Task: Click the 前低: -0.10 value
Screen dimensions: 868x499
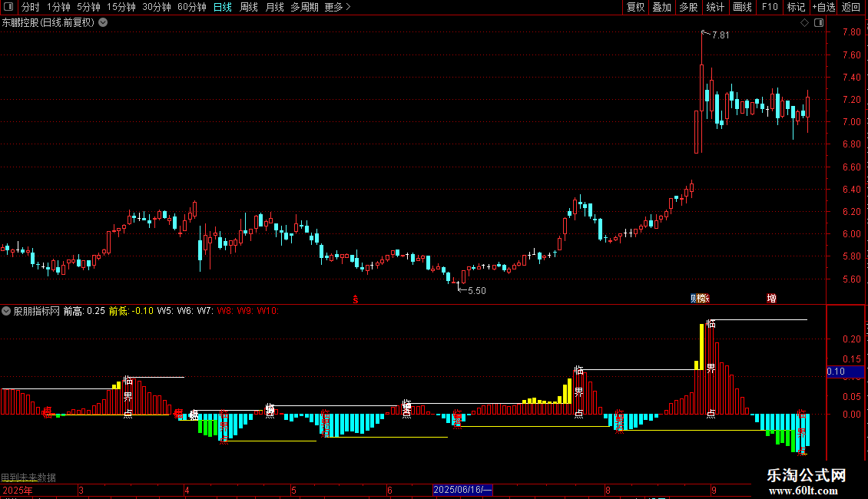Action: (x=131, y=311)
